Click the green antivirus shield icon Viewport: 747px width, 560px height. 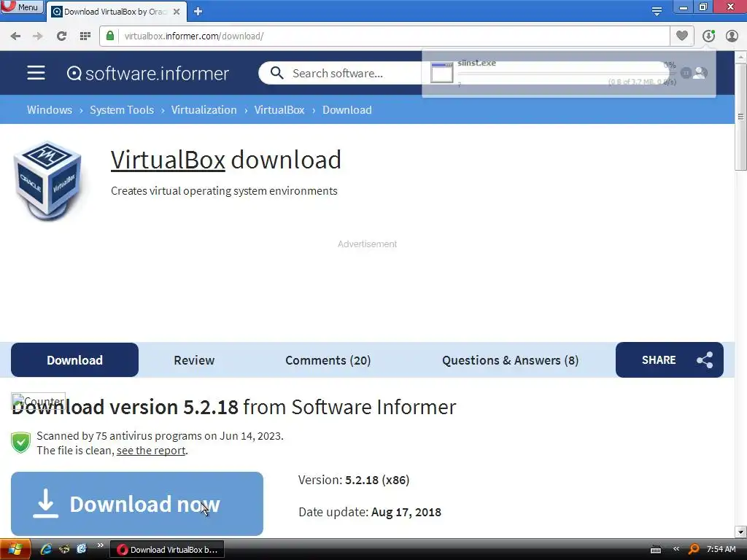point(21,443)
